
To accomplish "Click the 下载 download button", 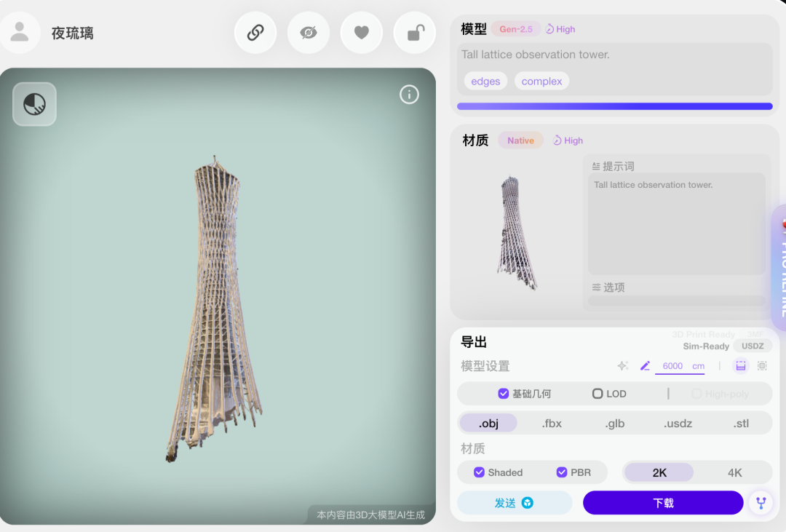I will pyautogui.click(x=663, y=503).
